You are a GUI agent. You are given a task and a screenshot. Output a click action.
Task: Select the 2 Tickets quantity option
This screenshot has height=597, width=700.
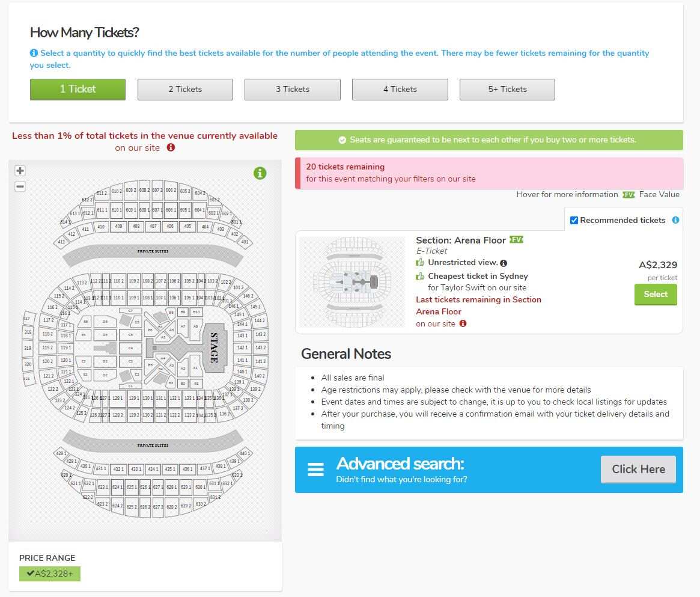(x=184, y=89)
